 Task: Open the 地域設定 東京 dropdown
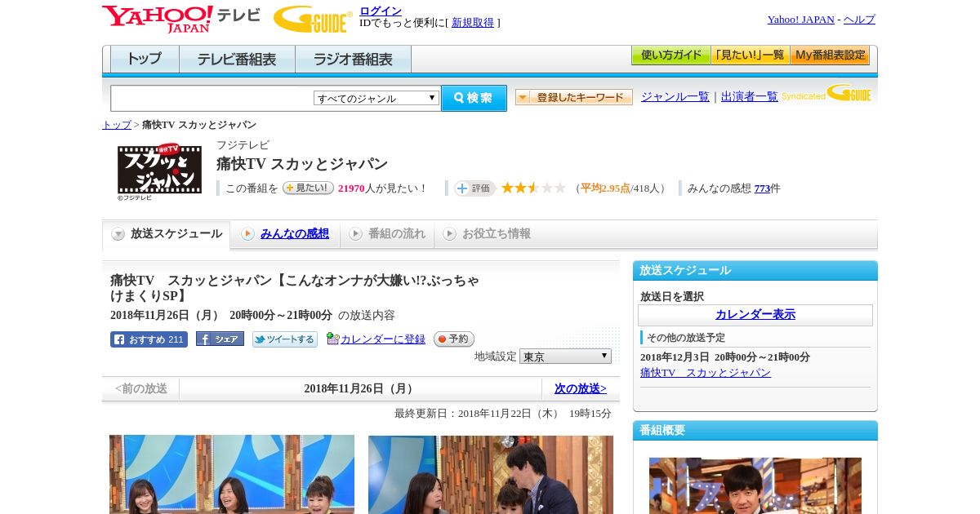[x=565, y=357]
